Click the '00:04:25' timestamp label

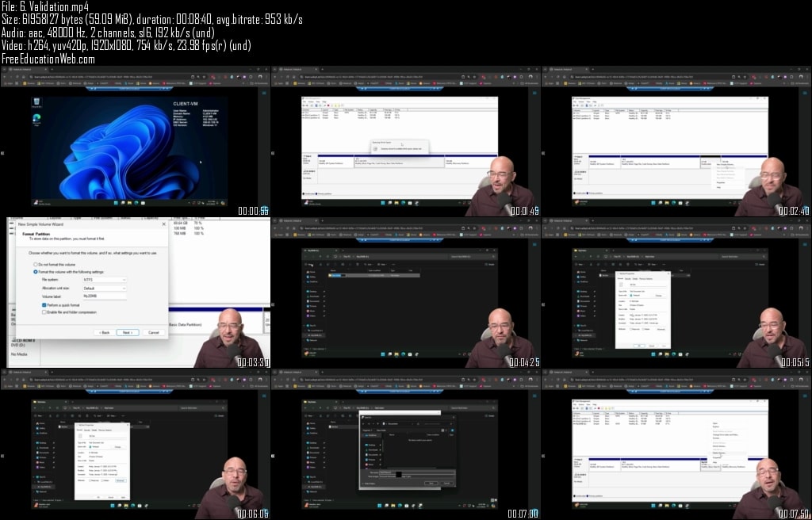(524, 362)
